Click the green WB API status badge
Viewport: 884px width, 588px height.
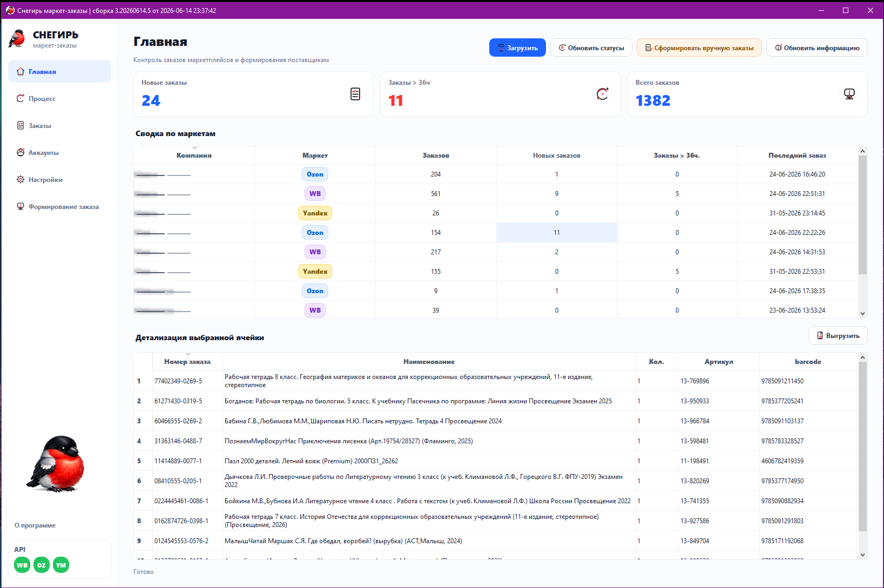click(22, 565)
